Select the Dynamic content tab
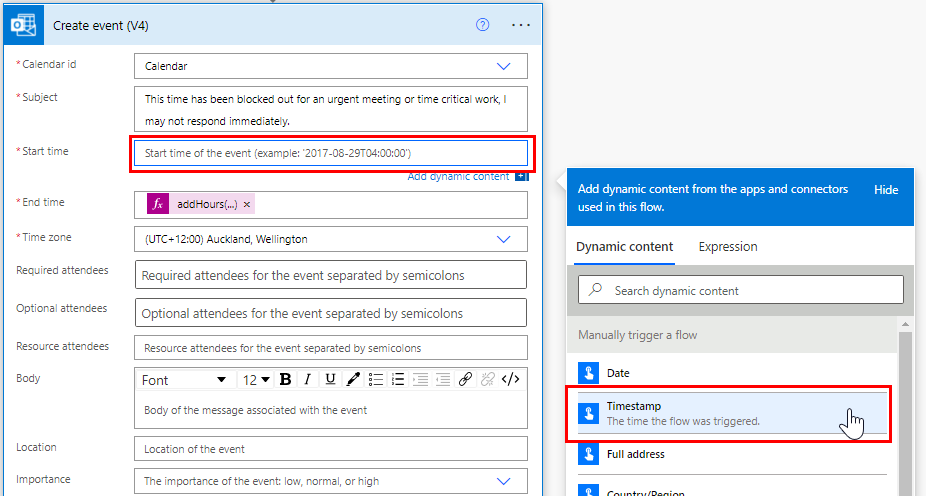Image resolution: width=926 pixels, height=496 pixels. (624, 247)
